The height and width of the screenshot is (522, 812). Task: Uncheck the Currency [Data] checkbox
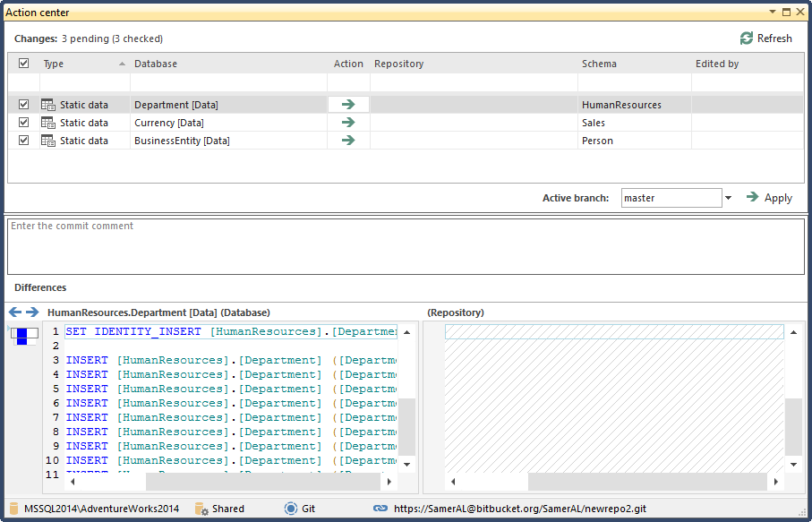(x=24, y=123)
